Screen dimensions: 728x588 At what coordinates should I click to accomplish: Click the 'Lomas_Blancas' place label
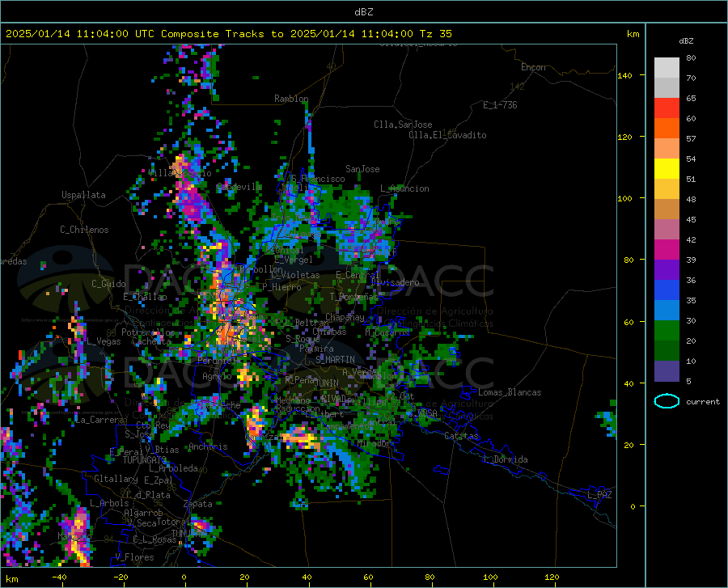tap(510, 392)
